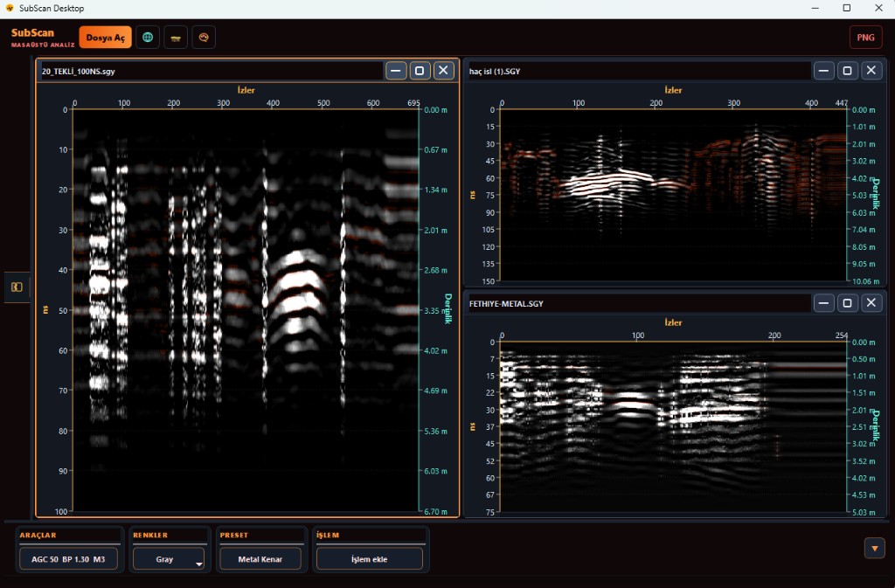Maximize the 20_TEKLİ_100NS.sgy panel
Viewport: 895px width, 588px height.
(420, 71)
